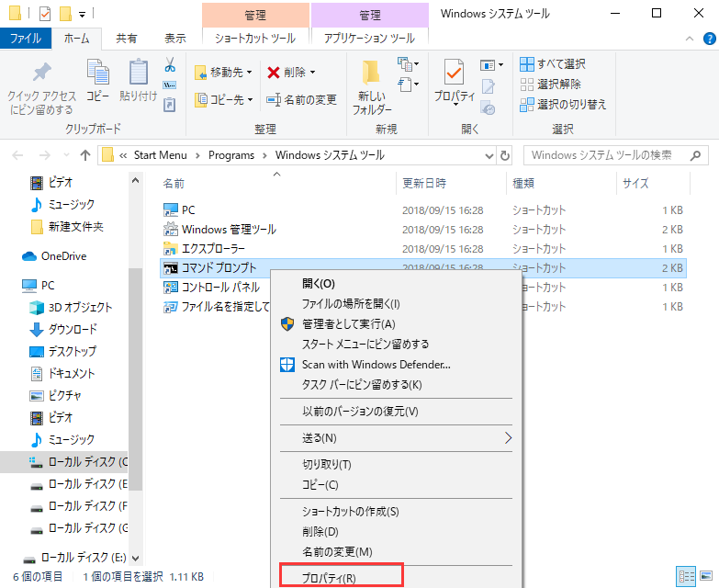Cut with the scissors icon
Screen dimensions: 719x588
pos(170,64)
